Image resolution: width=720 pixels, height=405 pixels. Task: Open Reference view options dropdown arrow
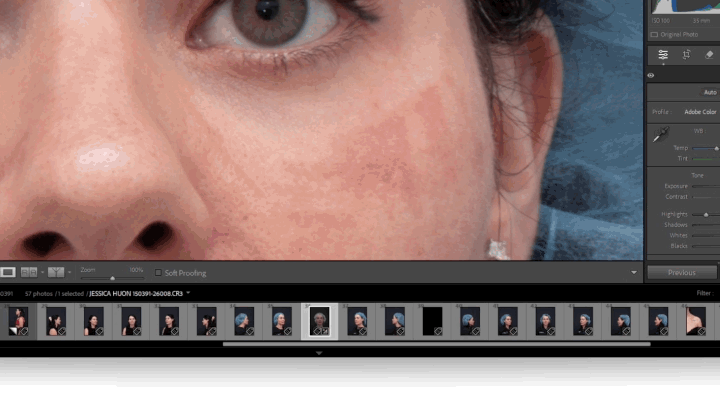42,272
